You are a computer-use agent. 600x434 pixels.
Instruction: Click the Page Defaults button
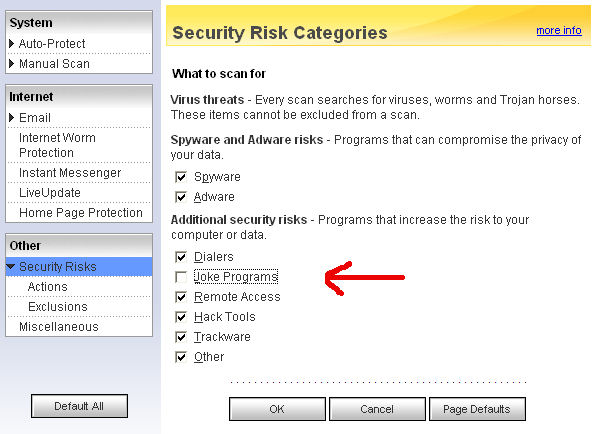(x=477, y=409)
